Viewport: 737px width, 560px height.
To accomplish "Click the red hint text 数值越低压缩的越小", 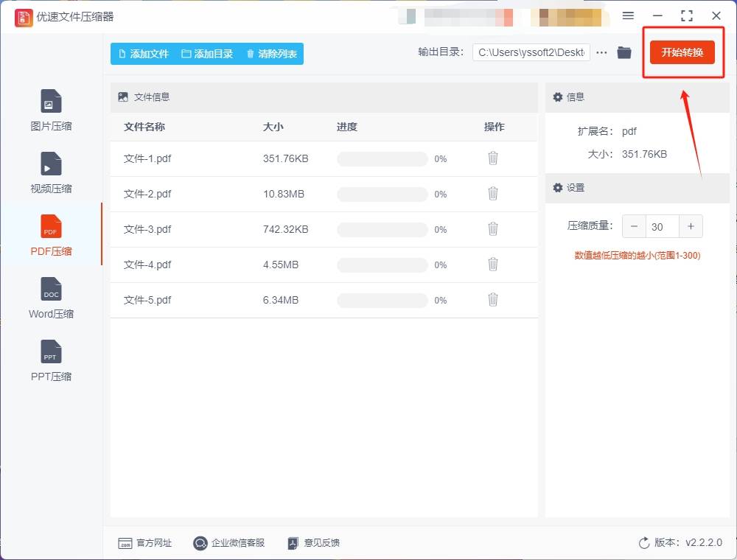I will pos(638,256).
